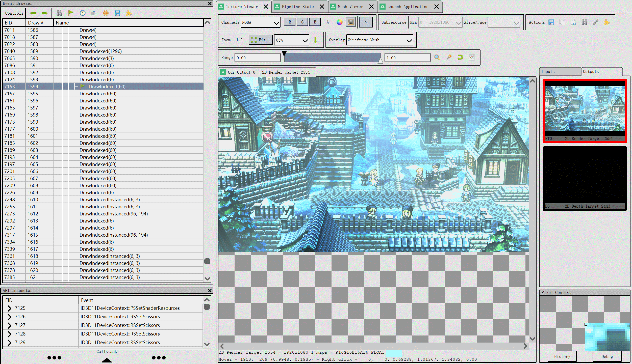Click the pixel Debug button
Image resolution: width=632 pixels, height=364 pixels.
click(x=607, y=356)
